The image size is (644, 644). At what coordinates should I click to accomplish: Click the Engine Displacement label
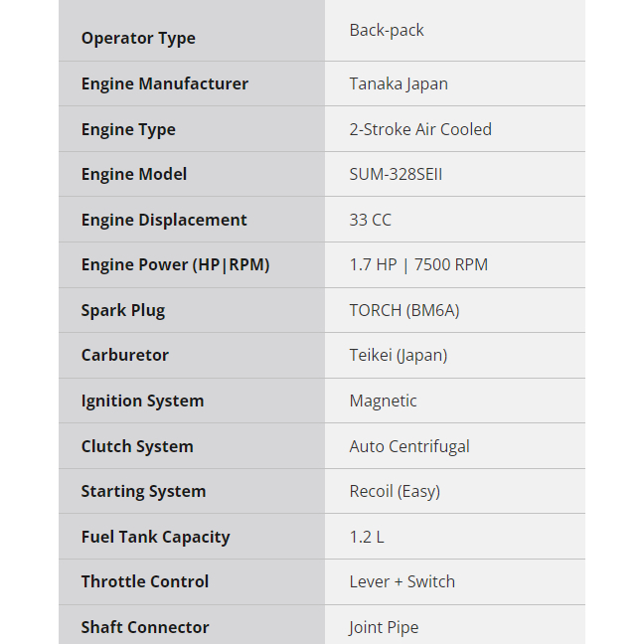164,220
